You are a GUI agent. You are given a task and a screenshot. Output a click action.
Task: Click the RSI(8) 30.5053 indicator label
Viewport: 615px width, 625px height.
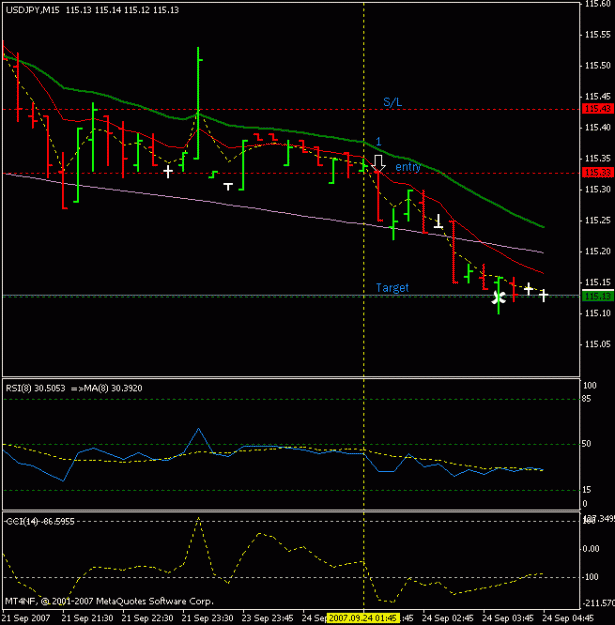[x=35, y=388]
